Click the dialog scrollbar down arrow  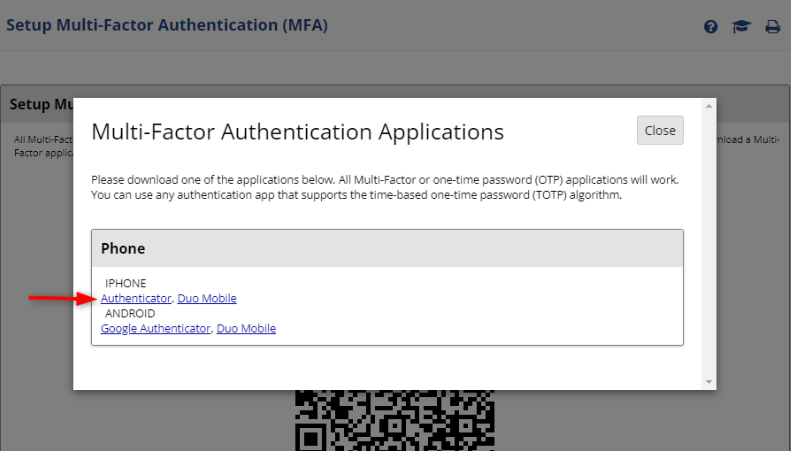pos(709,382)
